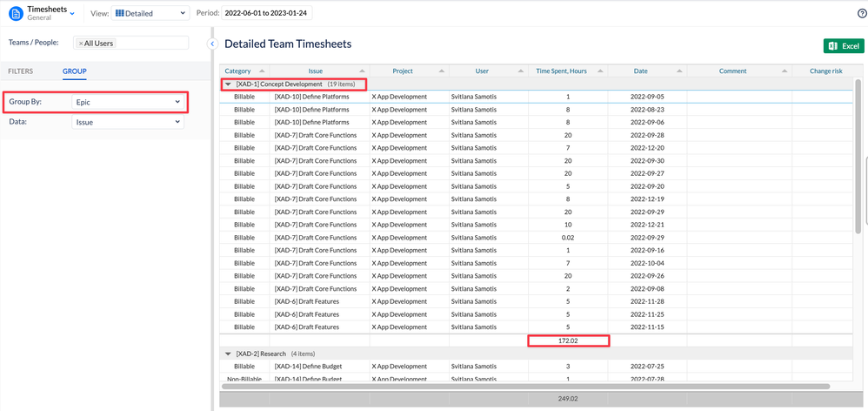This screenshot has width=868, height=411.
Task: Remove the All Users tag
Action: click(81, 44)
